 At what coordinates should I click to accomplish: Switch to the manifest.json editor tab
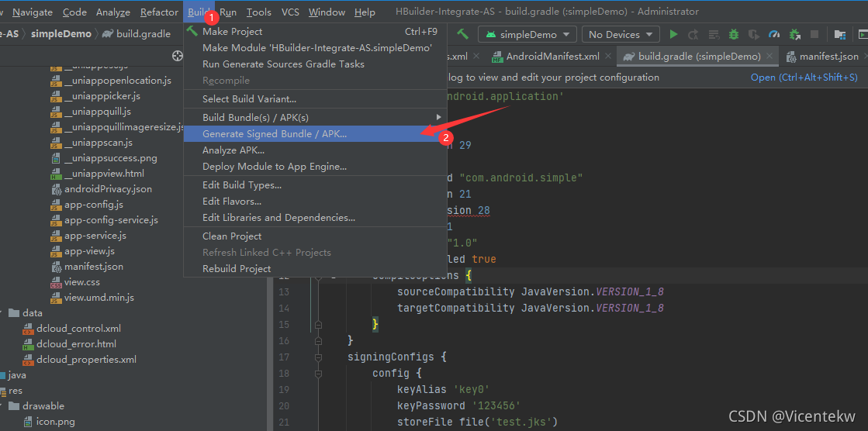pos(828,57)
